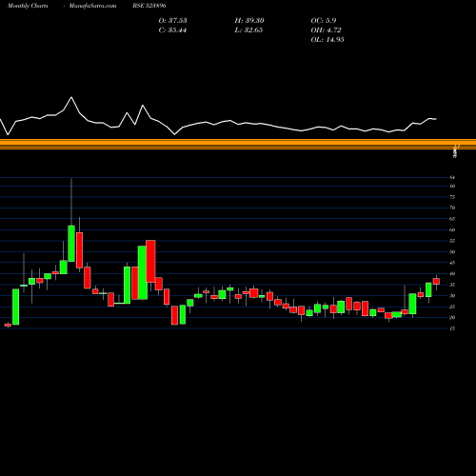This screenshot has width=476, height=476.
Task: Click the highest peak of the white indicator line
Action: (x=71, y=97)
